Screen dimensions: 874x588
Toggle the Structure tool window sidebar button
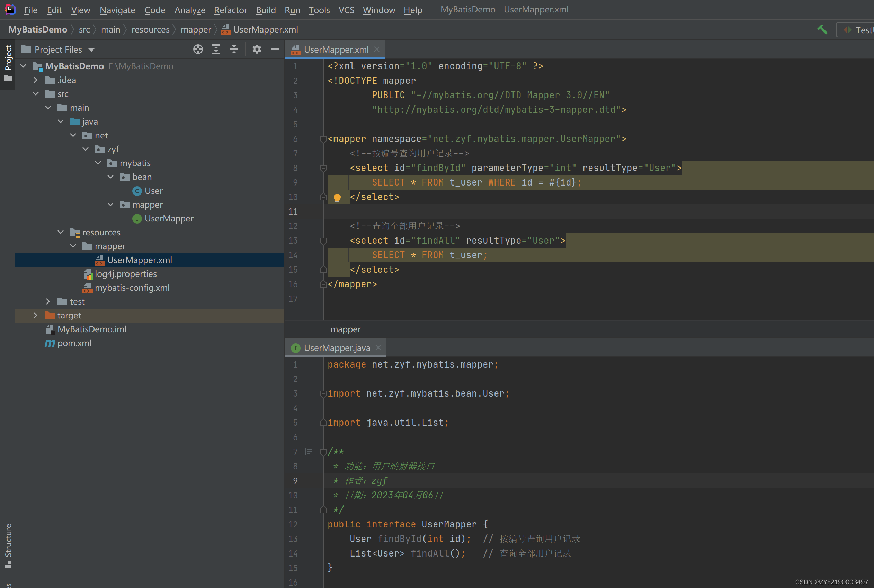[8, 545]
